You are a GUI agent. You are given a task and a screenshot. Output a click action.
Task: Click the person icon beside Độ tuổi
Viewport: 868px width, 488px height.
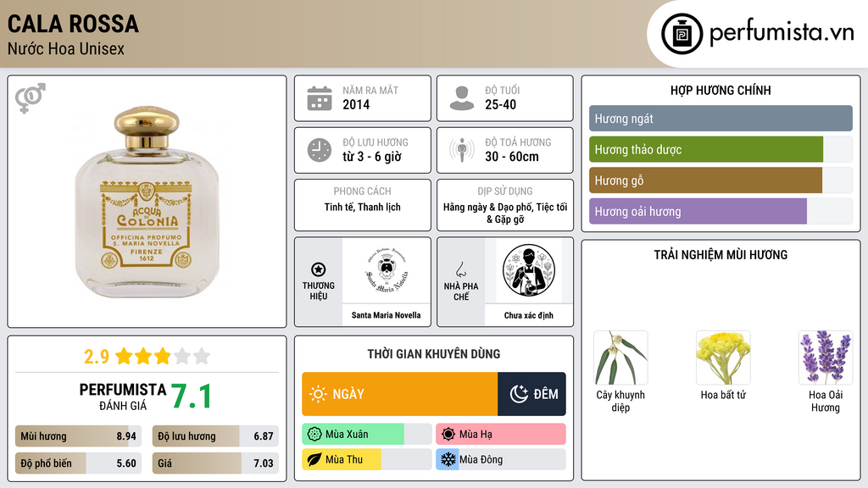[x=462, y=98]
